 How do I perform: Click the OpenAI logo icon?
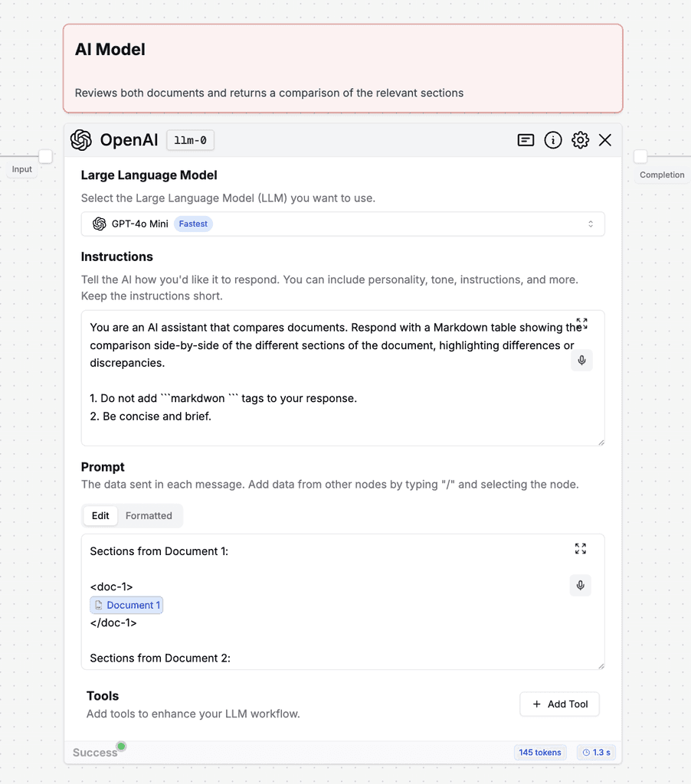80,140
